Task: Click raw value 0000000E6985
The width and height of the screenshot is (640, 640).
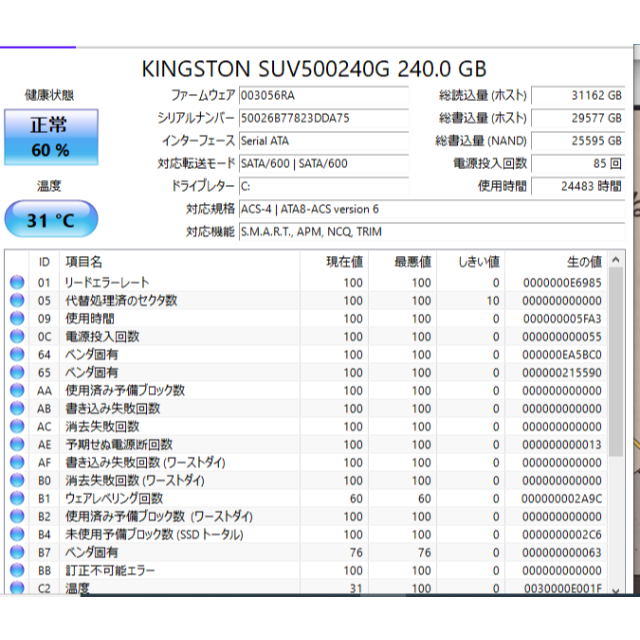Action: coord(562,283)
